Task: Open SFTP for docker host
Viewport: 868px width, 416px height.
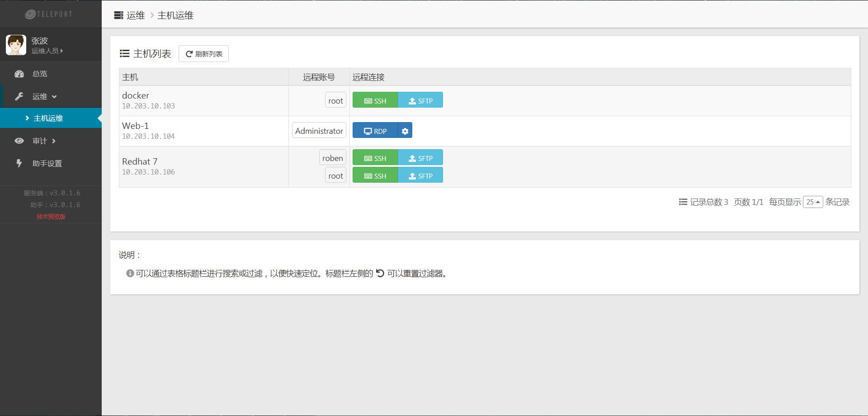Action: (420, 100)
